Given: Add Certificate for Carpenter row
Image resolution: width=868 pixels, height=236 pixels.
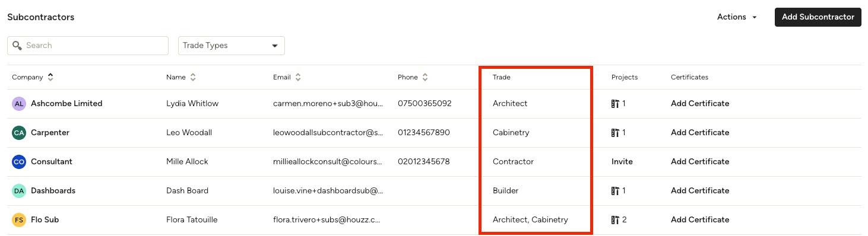Looking at the screenshot, I should pos(700,133).
